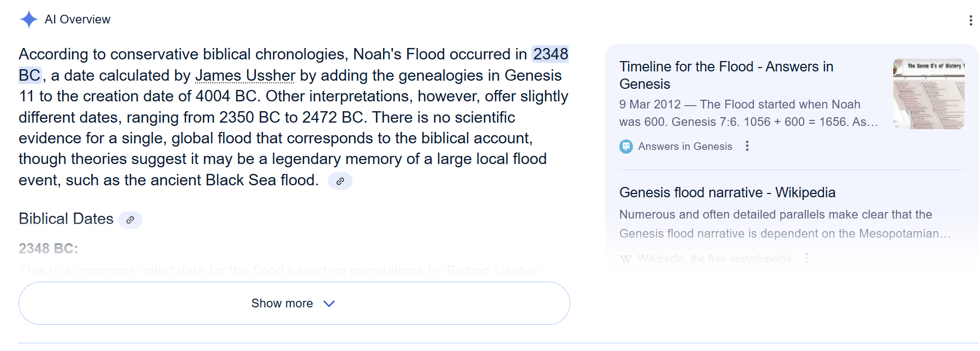This screenshot has width=980, height=351.
Task: Click the Biblical Dates heading
Action: tap(66, 219)
